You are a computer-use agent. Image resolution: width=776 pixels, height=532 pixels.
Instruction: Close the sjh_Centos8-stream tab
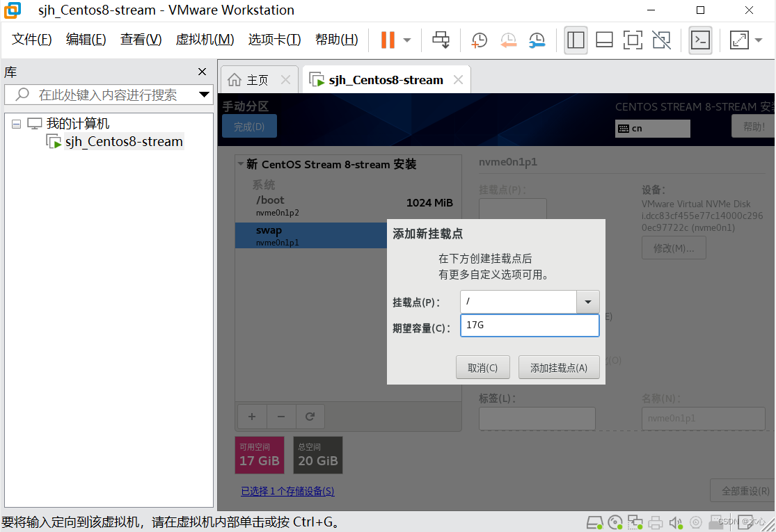458,79
